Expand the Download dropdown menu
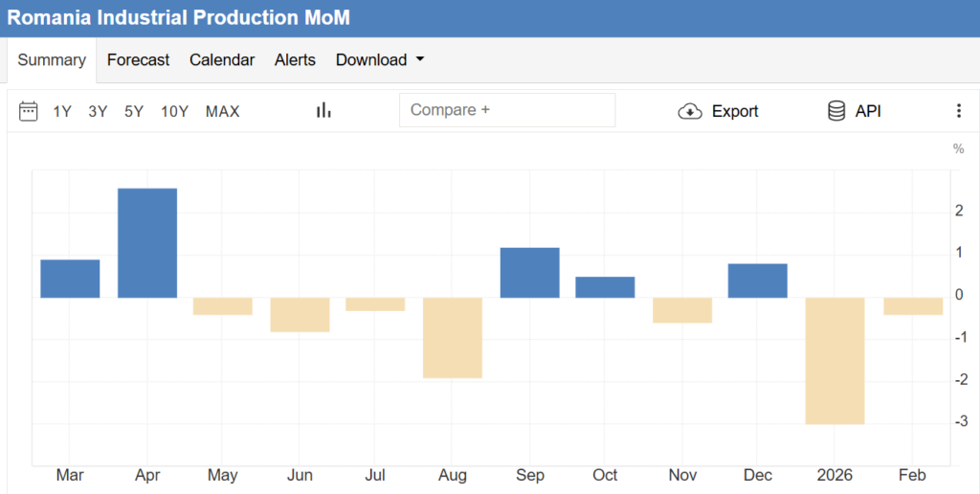980x494 pixels. pyautogui.click(x=379, y=59)
